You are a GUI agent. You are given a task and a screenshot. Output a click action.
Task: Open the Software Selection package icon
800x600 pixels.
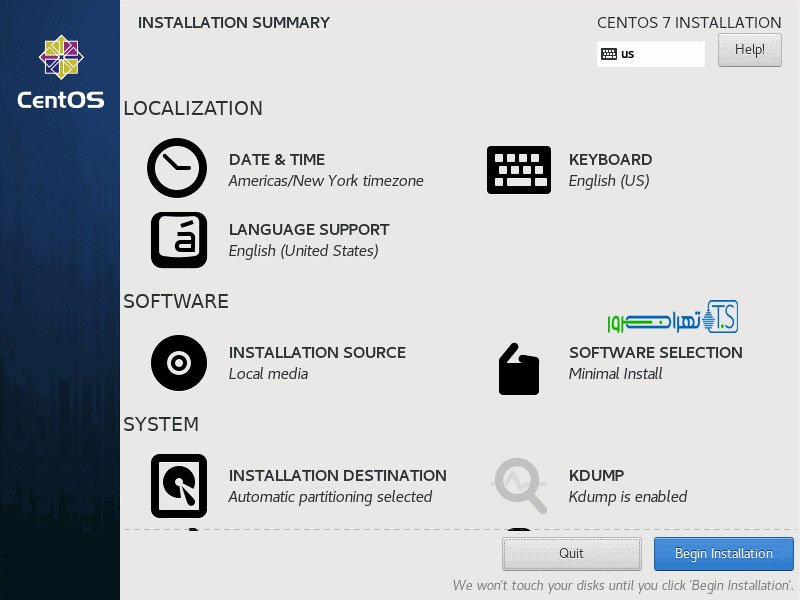pyautogui.click(x=518, y=369)
